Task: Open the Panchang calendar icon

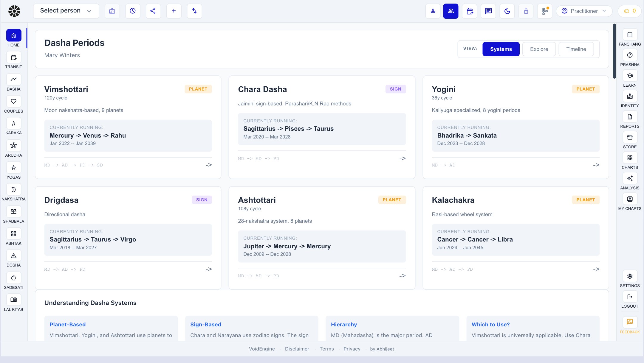Action: (630, 35)
